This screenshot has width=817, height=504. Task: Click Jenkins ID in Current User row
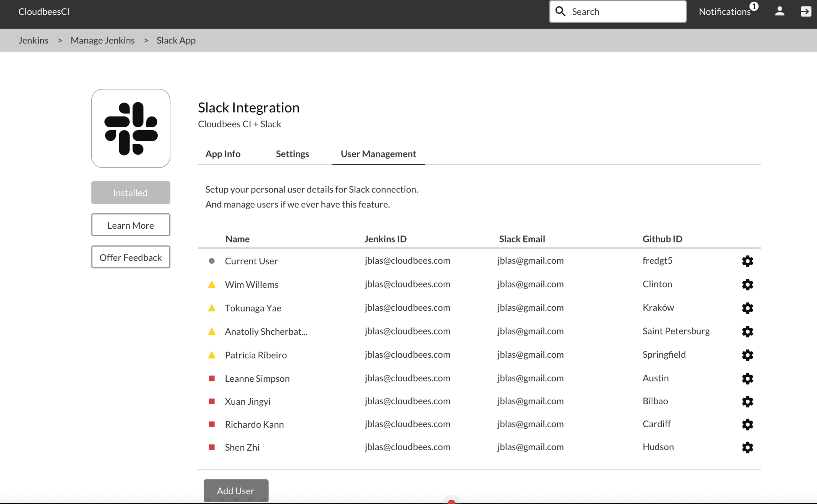point(407,261)
